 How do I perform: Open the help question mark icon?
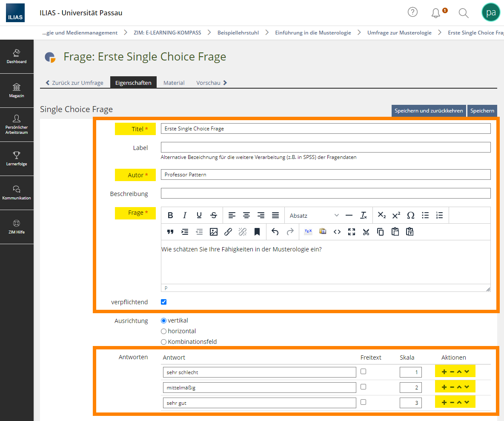(412, 12)
